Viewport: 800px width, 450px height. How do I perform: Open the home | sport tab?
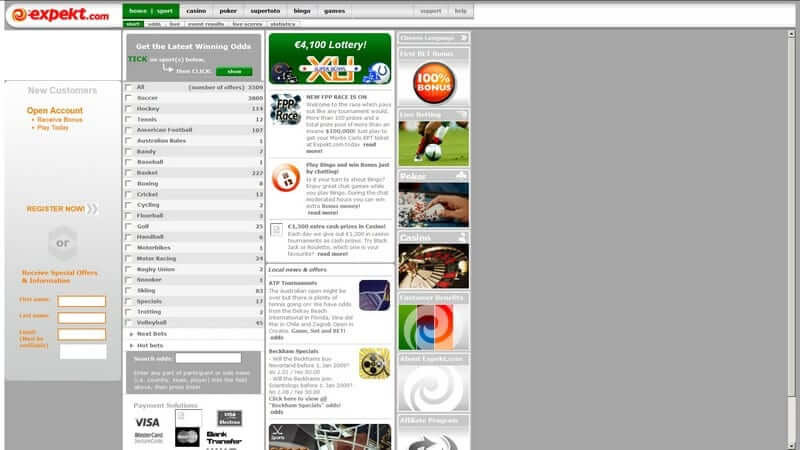pos(151,11)
